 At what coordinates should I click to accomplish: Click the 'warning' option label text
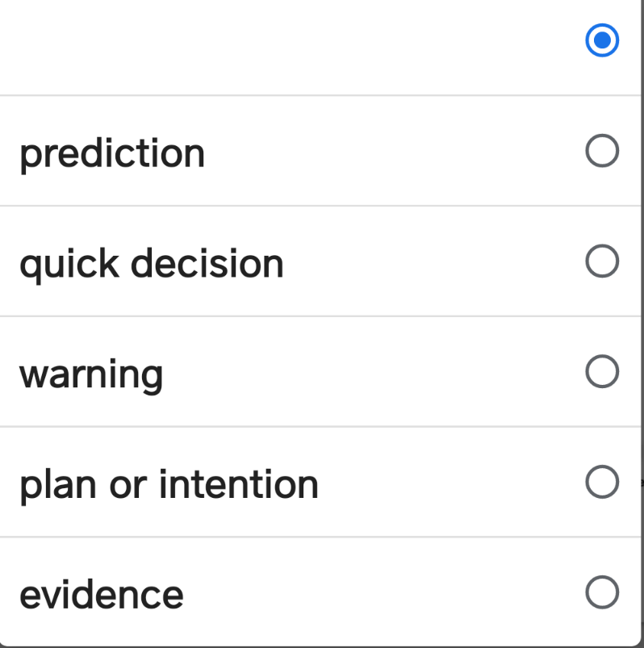pyautogui.click(x=91, y=375)
